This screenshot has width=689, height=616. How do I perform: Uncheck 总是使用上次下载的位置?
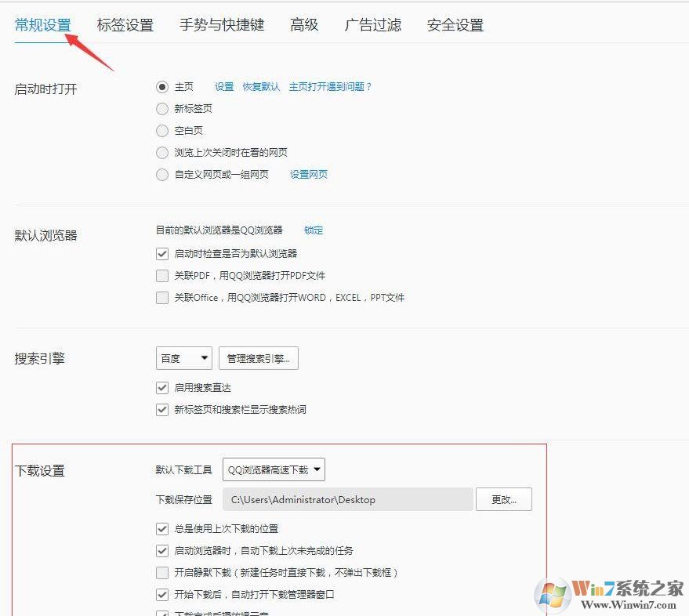coord(162,529)
